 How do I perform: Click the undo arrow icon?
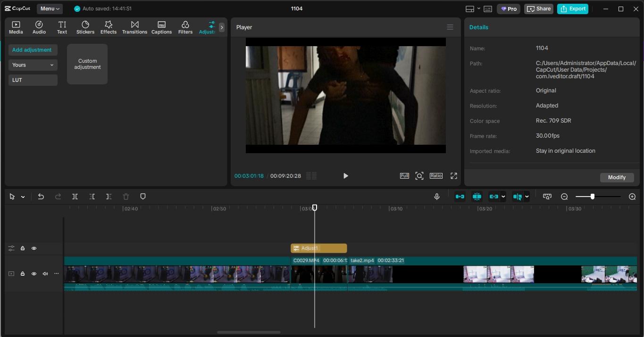click(41, 197)
